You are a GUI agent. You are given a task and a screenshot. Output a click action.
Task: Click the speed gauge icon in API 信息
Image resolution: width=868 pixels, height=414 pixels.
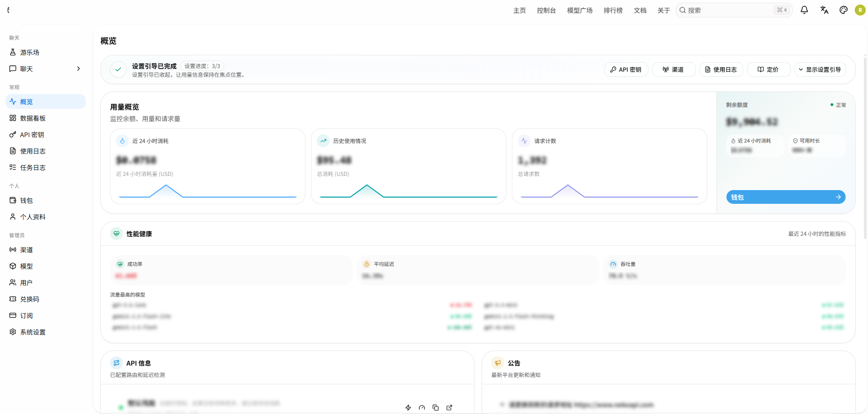click(x=422, y=408)
